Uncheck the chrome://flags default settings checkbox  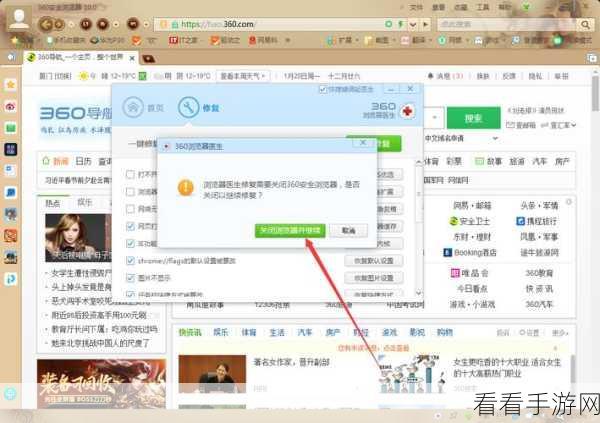(x=130, y=261)
